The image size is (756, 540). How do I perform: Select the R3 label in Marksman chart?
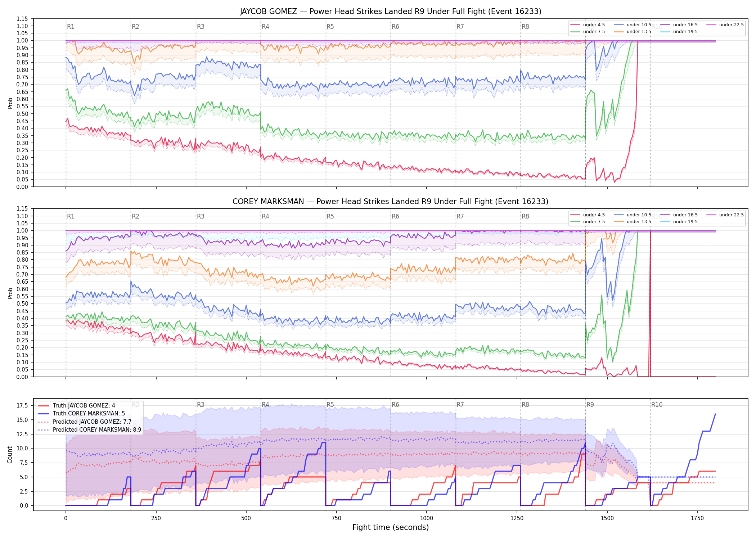201,216
